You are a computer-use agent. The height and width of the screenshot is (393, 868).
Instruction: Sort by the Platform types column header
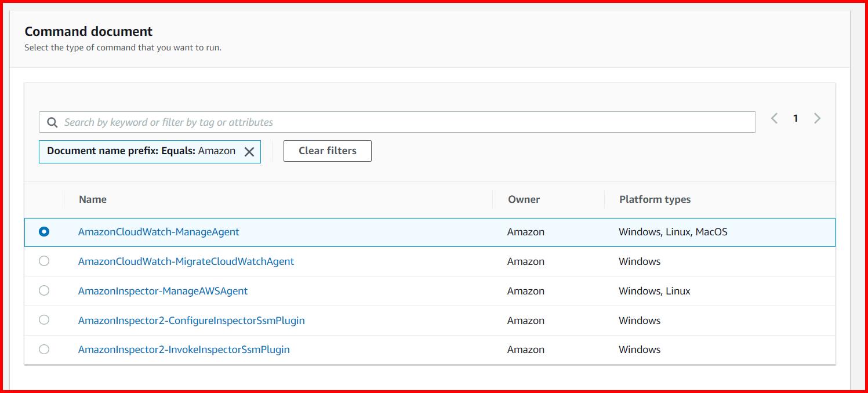pyautogui.click(x=654, y=199)
